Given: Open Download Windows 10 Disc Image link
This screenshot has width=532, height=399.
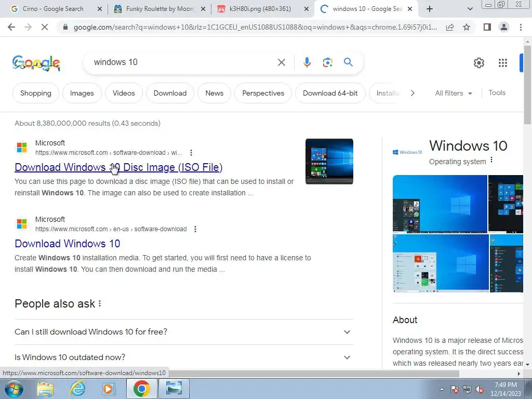Looking at the screenshot, I should pyautogui.click(x=118, y=167).
